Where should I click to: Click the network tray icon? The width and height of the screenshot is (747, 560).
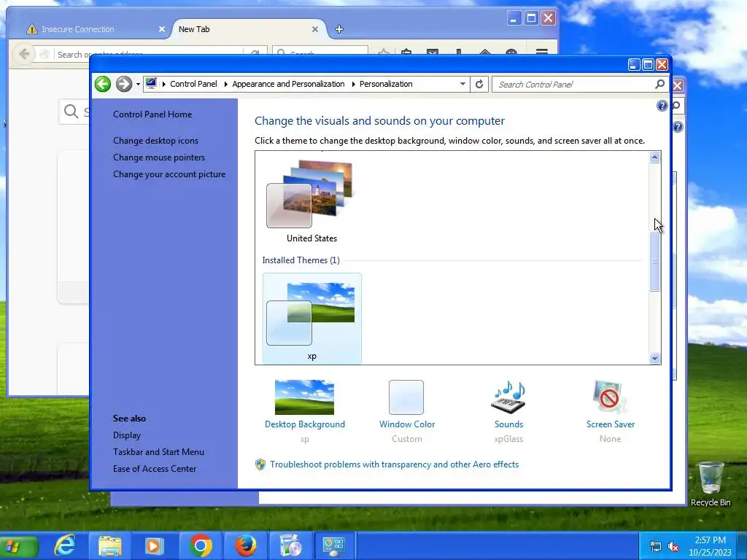656,546
